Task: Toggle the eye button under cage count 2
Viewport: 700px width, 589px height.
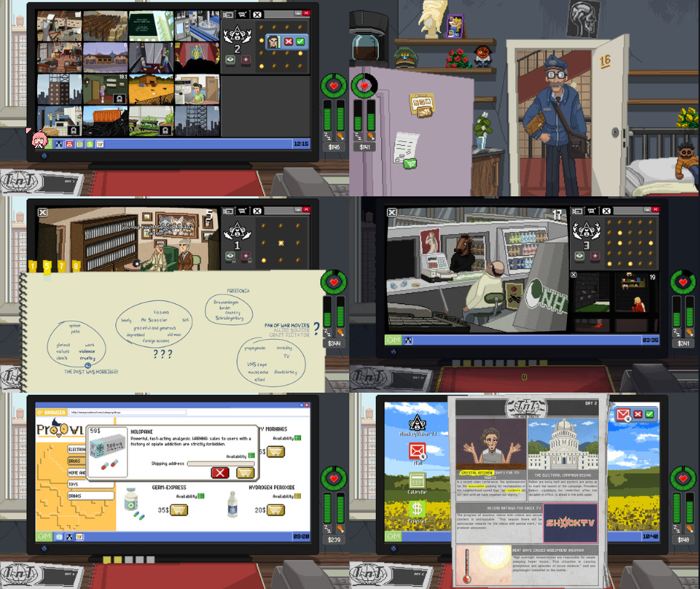Action: [230, 59]
